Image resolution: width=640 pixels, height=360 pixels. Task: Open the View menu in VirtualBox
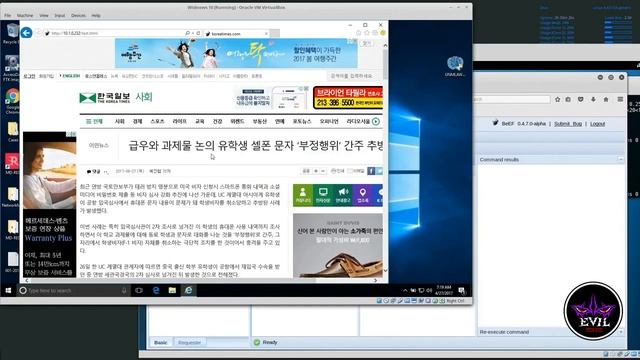pos(44,16)
